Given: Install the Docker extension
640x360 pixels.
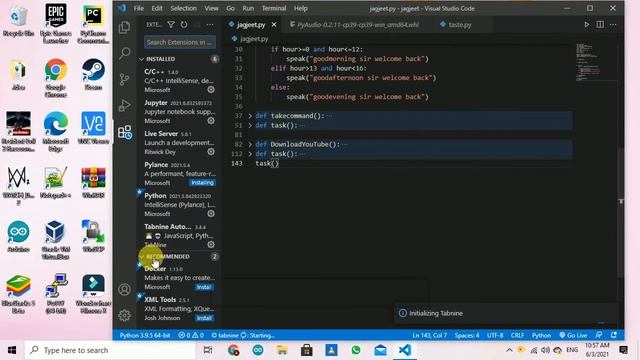Looking at the screenshot, I should pyautogui.click(x=204, y=287).
